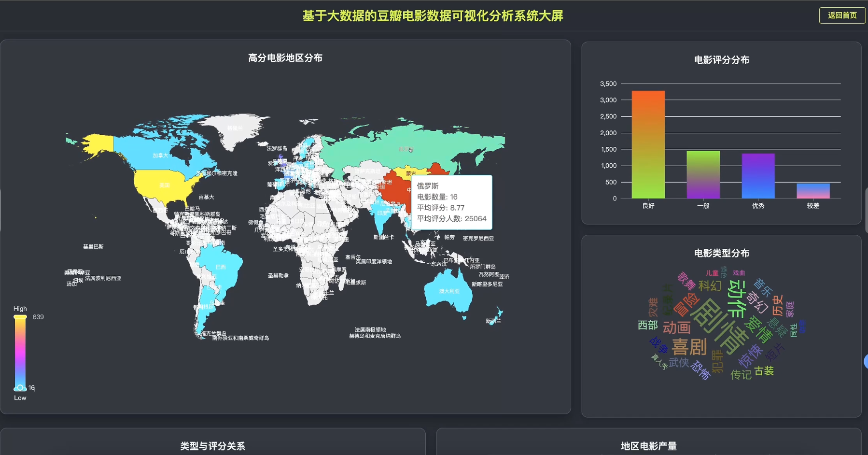This screenshot has width=868, height=455.
Task: Click the word 戏曲 in the word cloud
Action: coord(739,273)
